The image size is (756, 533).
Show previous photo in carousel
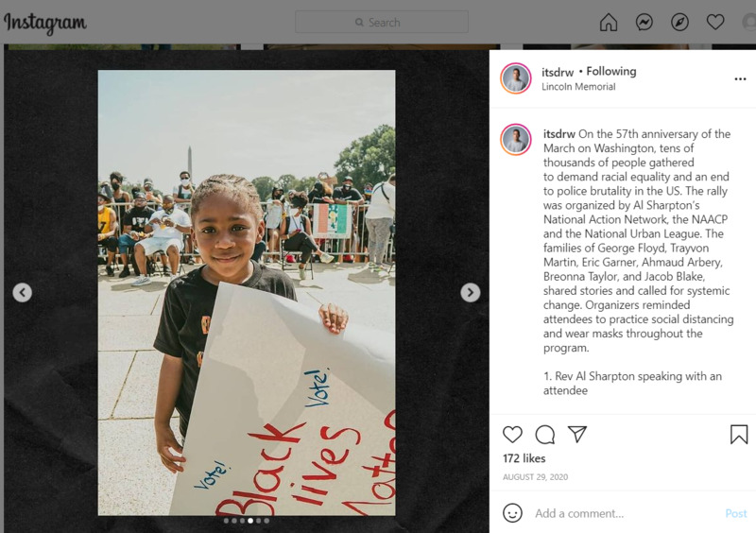22,292
